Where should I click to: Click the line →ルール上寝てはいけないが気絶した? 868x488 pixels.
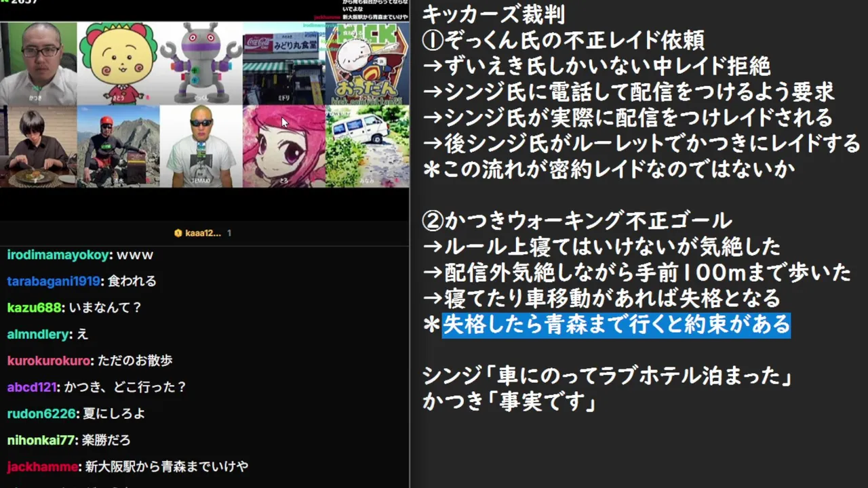click(601, 246)
